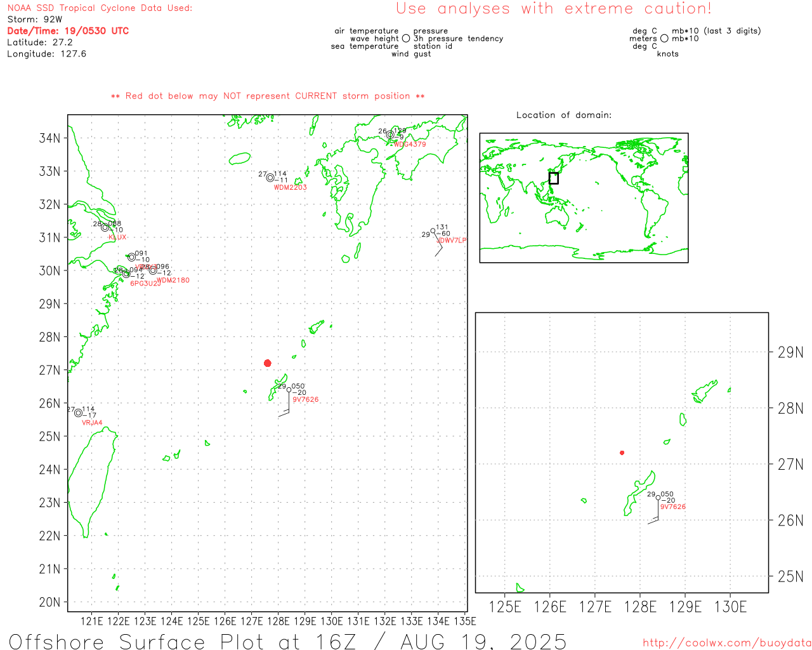The width and height of the screenshot is (812, 650).
Task: Click pressure value 129 near WDG4379 station
Action: coord(400,131)
